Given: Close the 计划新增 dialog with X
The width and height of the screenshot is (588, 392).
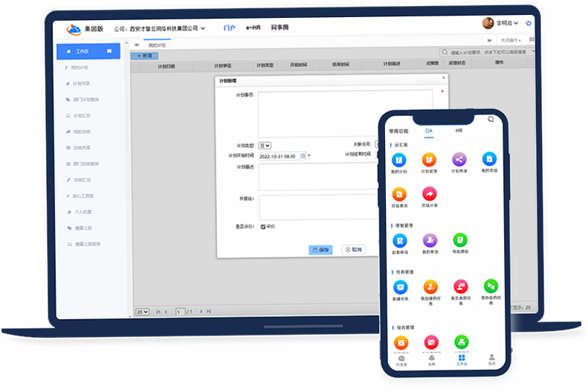Looking at the screenshot, I should click(x=444, y=77).
